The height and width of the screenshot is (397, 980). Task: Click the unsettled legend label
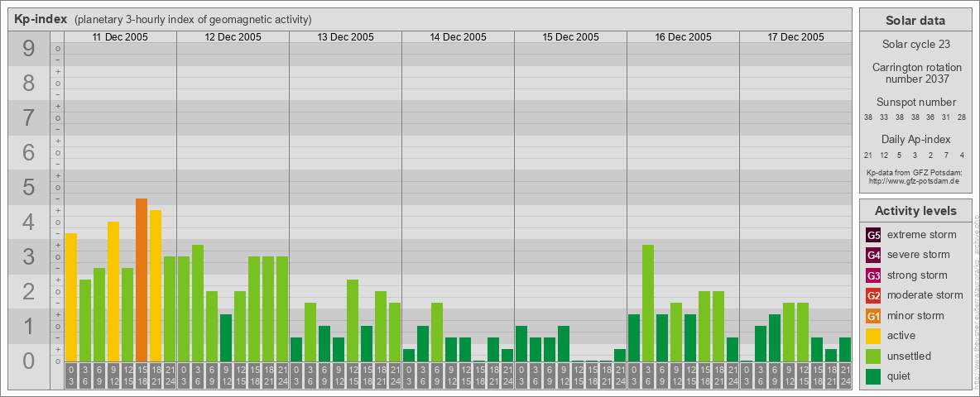(x=909, y=356)
